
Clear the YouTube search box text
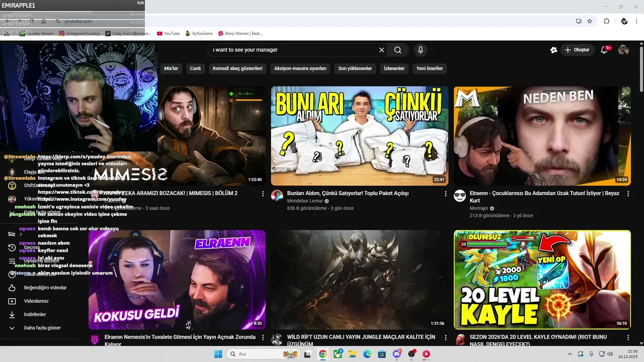tap(381, 50)
